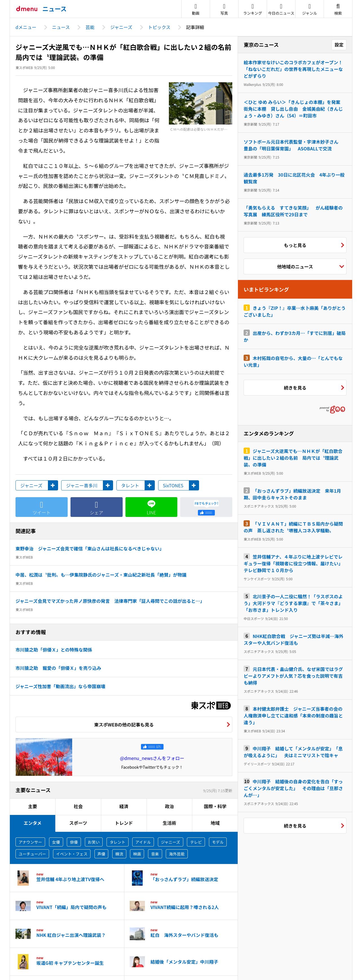This screenshot has height=980, width=362.
Task: Expand 他地域のニュース dropdown
Action: coord(295,267)
